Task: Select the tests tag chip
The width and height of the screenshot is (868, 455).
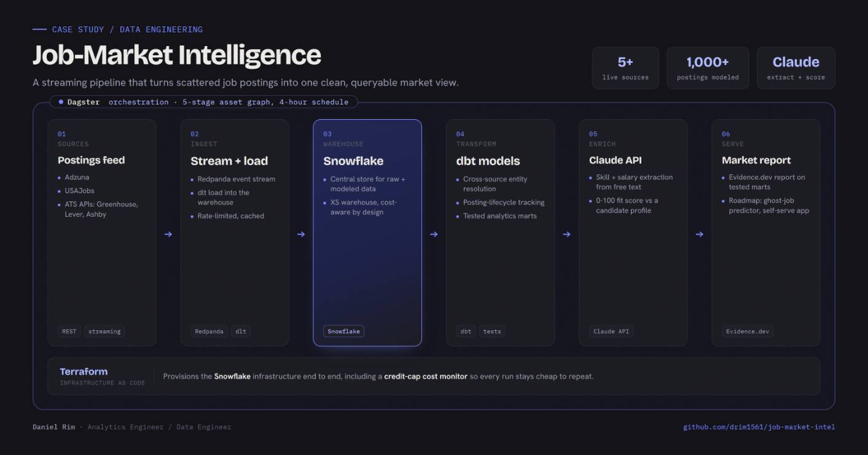Action: [x=492, y=331]
